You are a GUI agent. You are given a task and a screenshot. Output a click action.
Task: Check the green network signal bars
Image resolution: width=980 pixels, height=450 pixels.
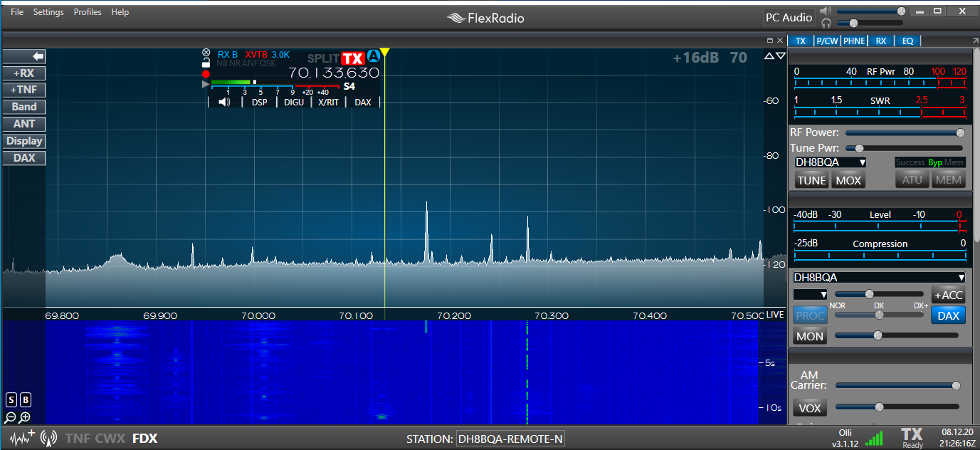874,439
